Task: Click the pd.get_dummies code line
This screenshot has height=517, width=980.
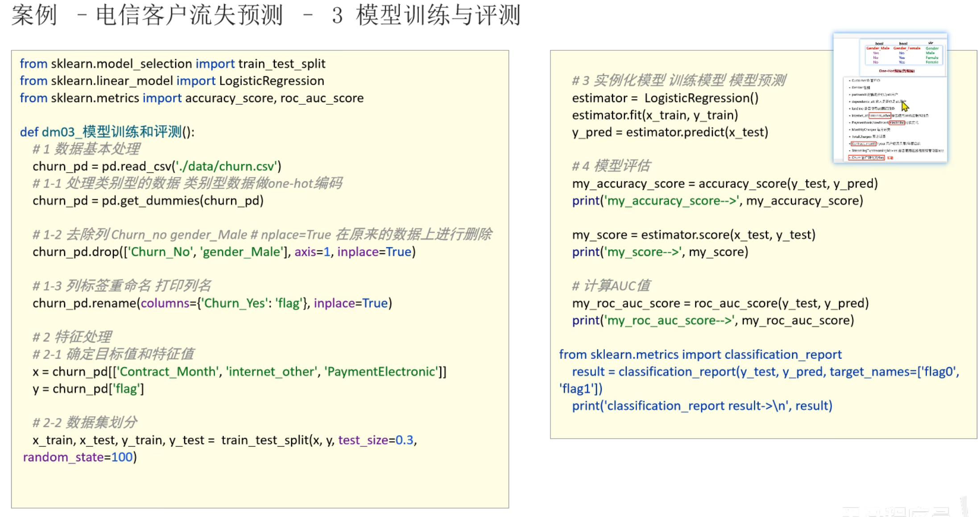Action: point(148,201)
